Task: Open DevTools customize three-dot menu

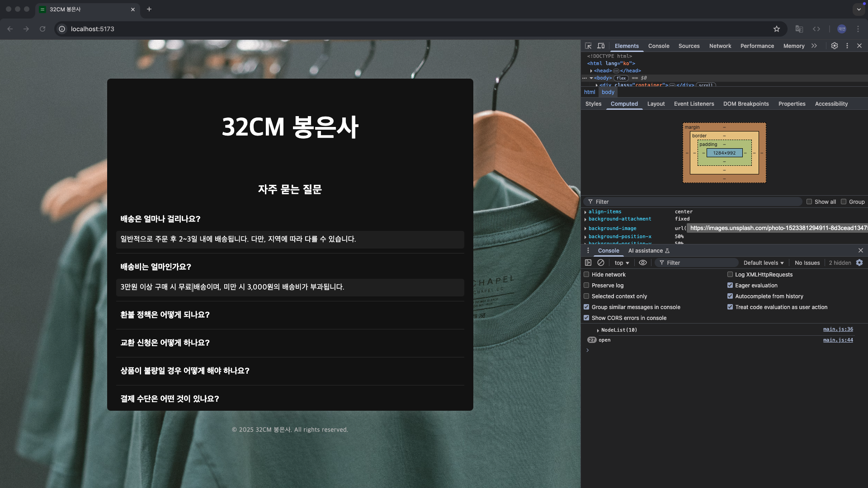Action: point(847,46)
